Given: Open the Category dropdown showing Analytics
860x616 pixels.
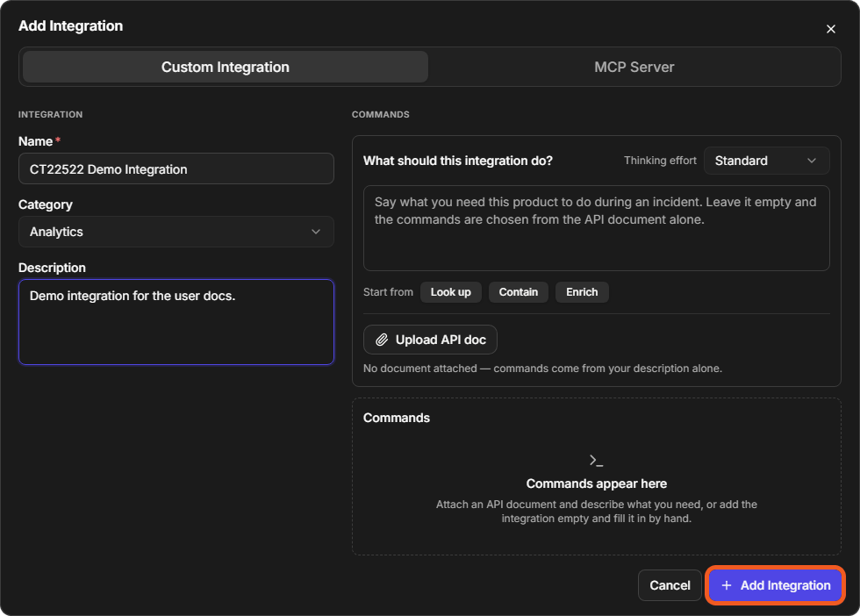Looking at the screenshot, I should (176, 232).
